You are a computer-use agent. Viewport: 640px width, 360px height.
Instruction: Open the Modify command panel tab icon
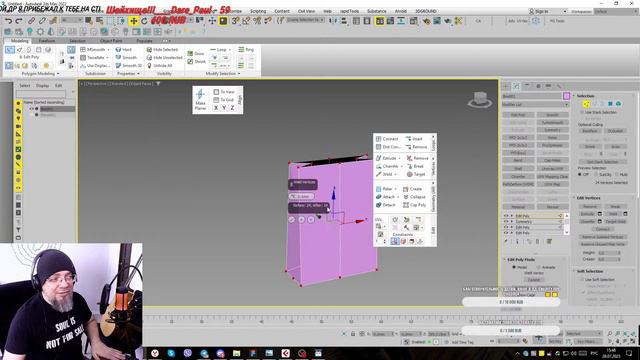pyautogui.click(x=516, y=86)
